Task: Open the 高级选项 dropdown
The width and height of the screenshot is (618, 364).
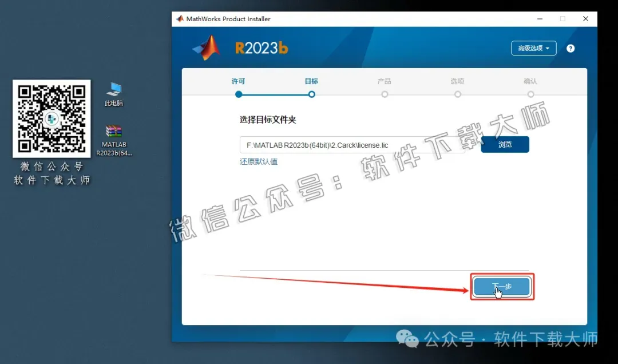Action: coord(534,48)
